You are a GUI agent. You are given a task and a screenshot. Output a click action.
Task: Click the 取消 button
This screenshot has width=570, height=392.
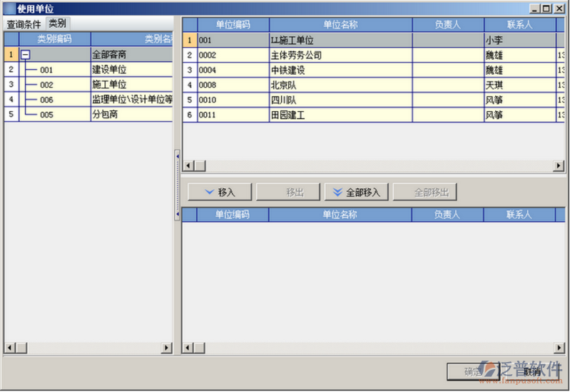tap(531, 371)
